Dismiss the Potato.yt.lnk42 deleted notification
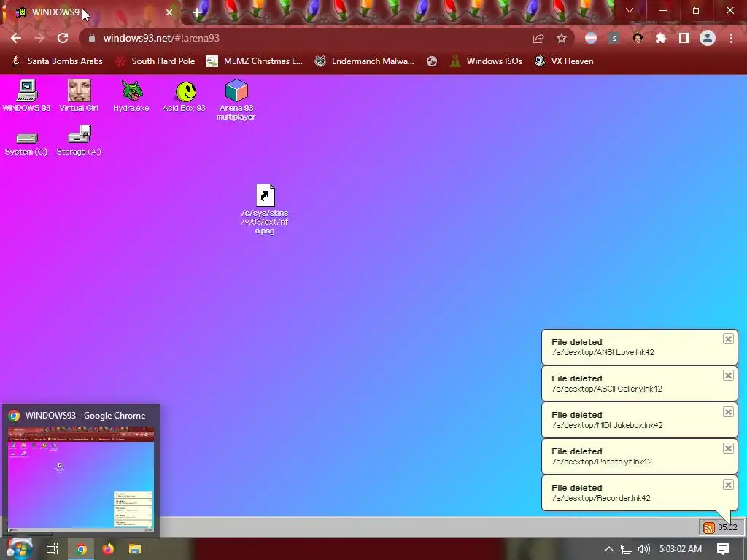The image size is (747, 560). [728, 448]
